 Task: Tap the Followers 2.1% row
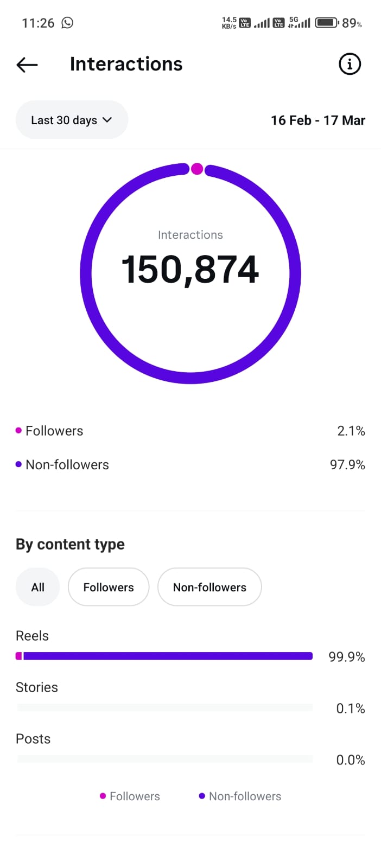[190, 431]
